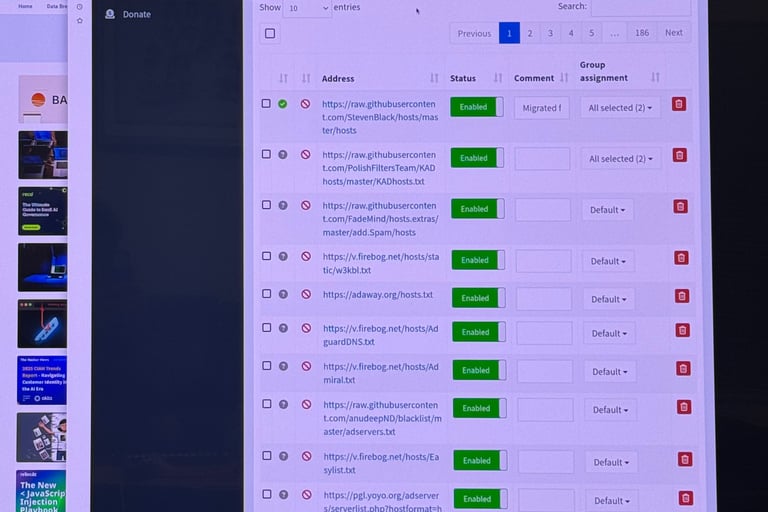
Task: Open Default group dropdown for AdguardDNS.txt row
Action: click(609, 333)
